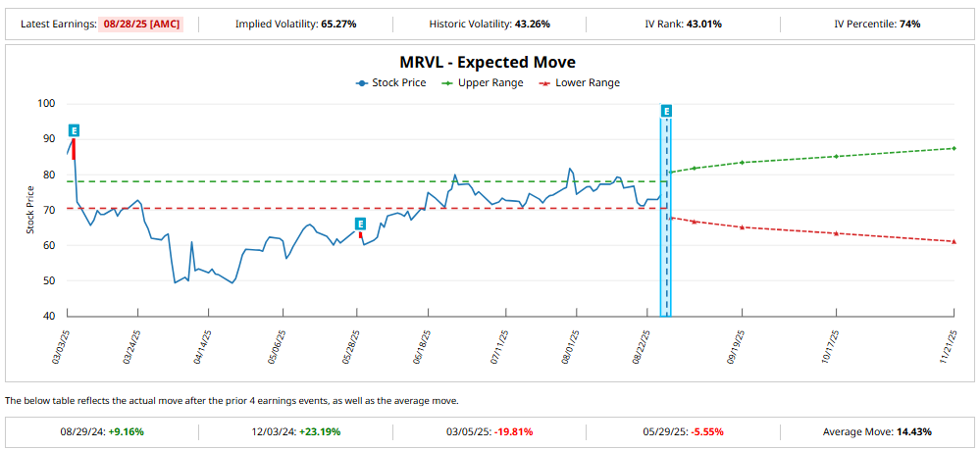Click the upper range data point at 10/17/25
The image size is (980, 450).
(836, 156)
